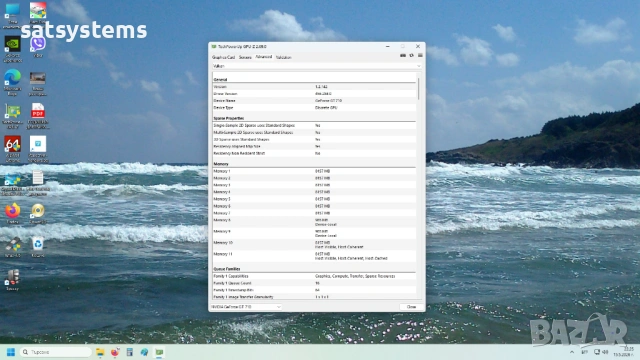Switch to the Graphics Card tab
The height and width of the screenshot is (360, 640).
[223, 58]
